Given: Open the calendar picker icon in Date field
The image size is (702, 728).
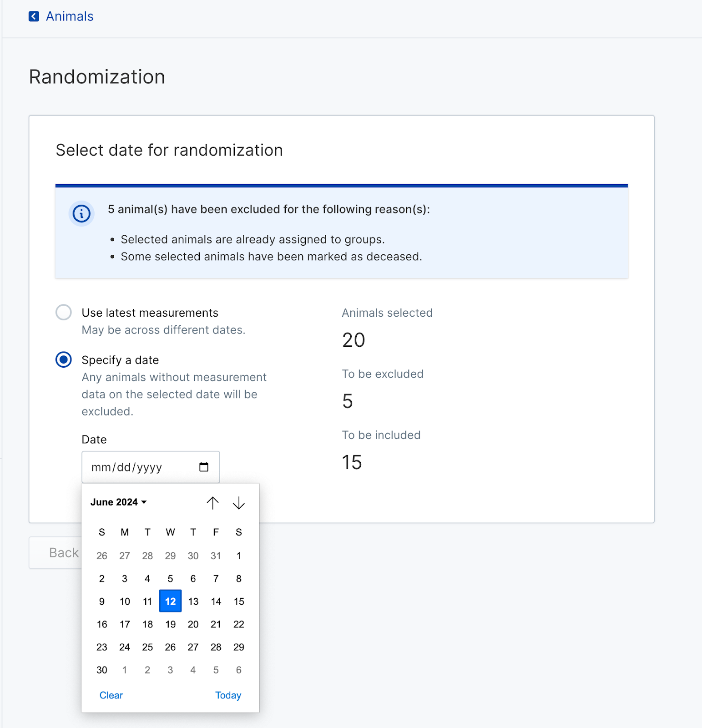Looking at the screenshot, I should (204, 467).
